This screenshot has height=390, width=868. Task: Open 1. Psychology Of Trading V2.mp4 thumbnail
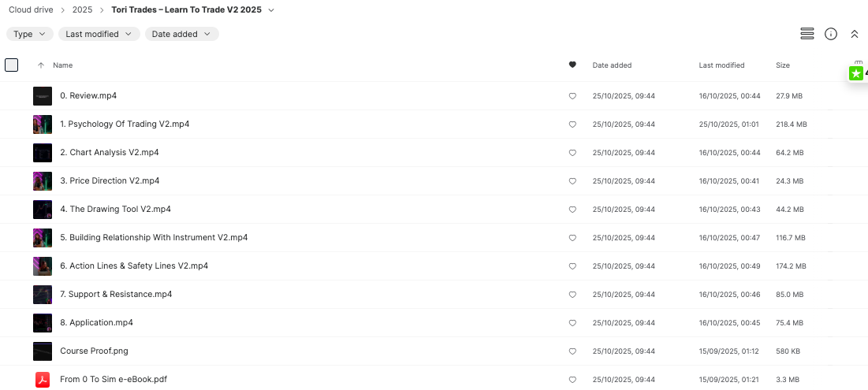click(x=43, y=124)
